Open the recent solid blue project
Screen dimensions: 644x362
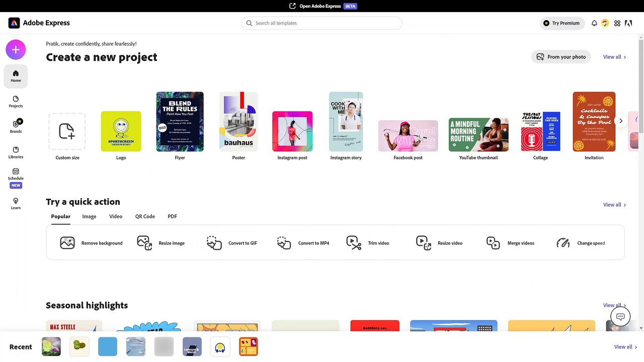tap(108, 347)
